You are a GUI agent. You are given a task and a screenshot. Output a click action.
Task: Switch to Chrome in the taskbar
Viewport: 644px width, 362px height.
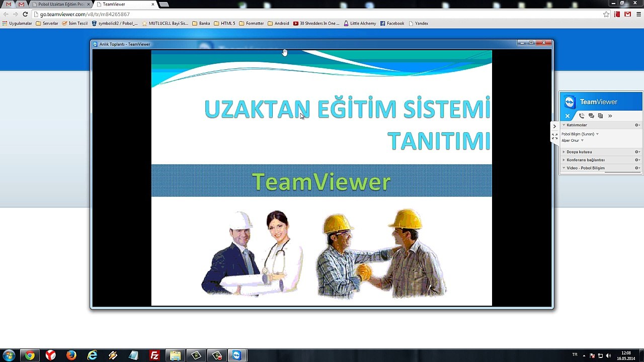click(30, 355)
